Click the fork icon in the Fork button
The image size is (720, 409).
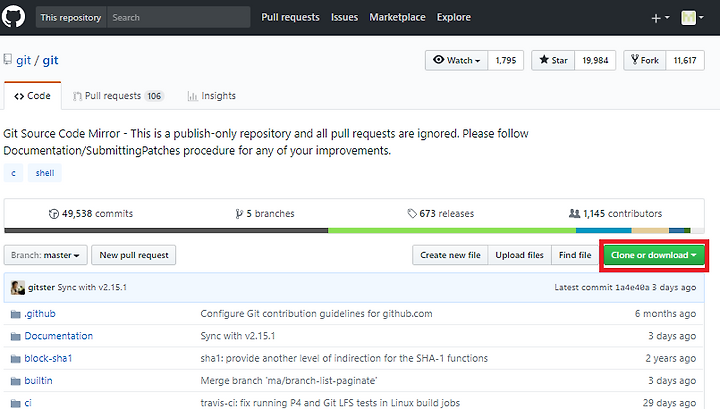pyautogui.click(x=635, y=60)
